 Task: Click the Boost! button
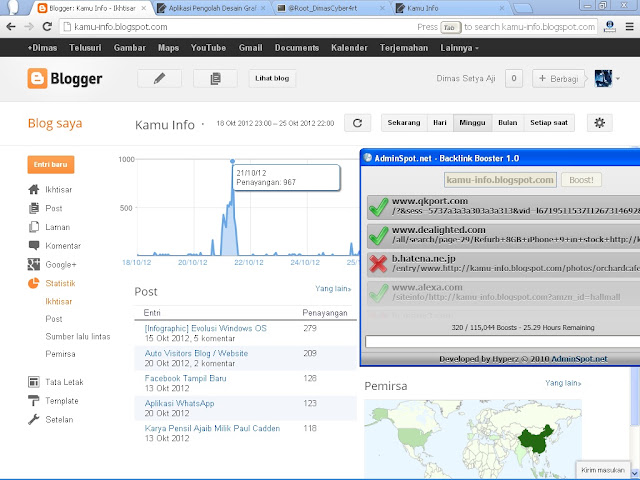click(x=581, y=180)
